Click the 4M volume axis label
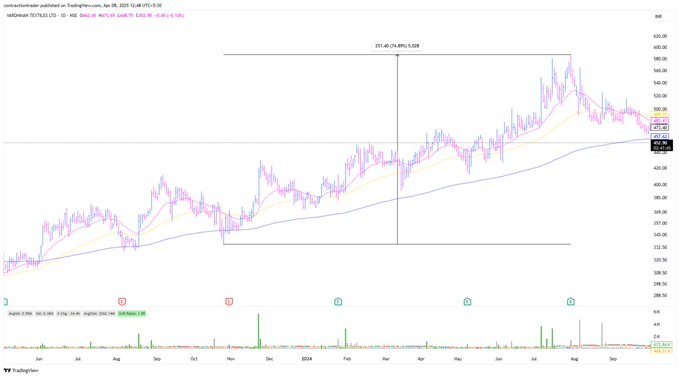Viewport: 680px width, 377px height. coord(657,325)
